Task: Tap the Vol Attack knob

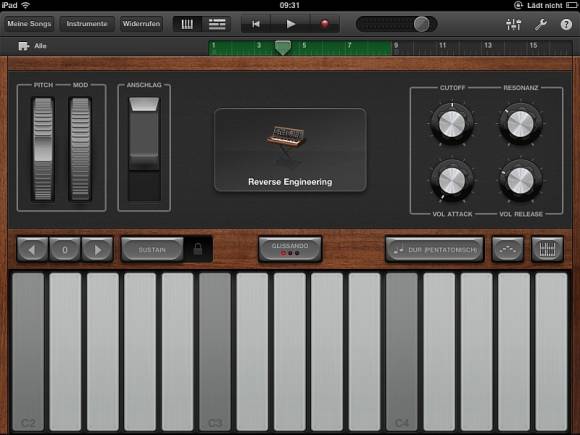Action: (x=452, y=181)
